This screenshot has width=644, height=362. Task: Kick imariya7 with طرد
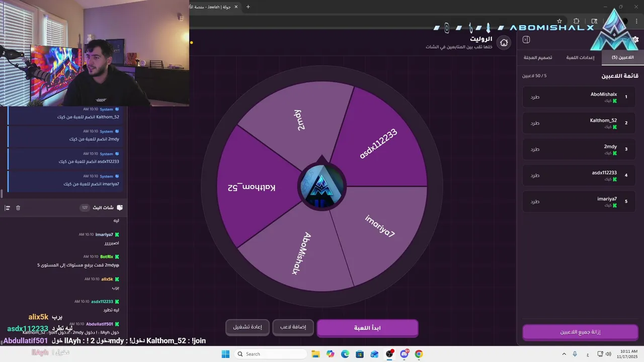535,201
